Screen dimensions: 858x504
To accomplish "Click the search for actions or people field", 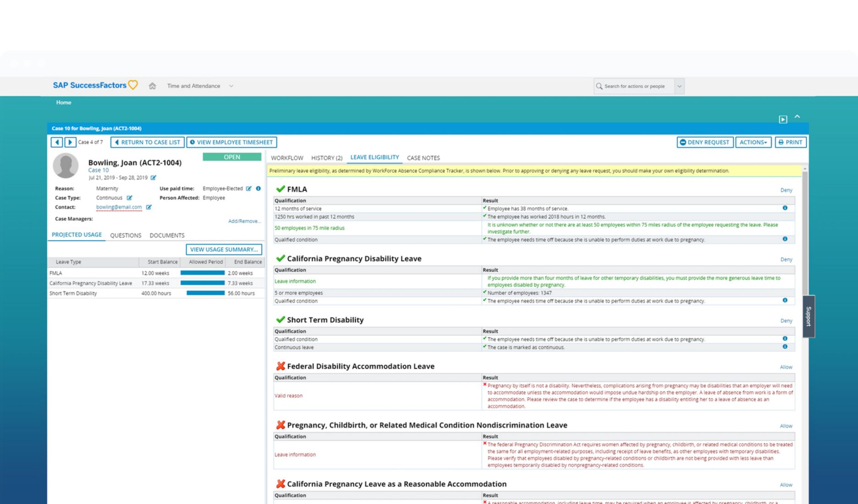I will (635, 86).
